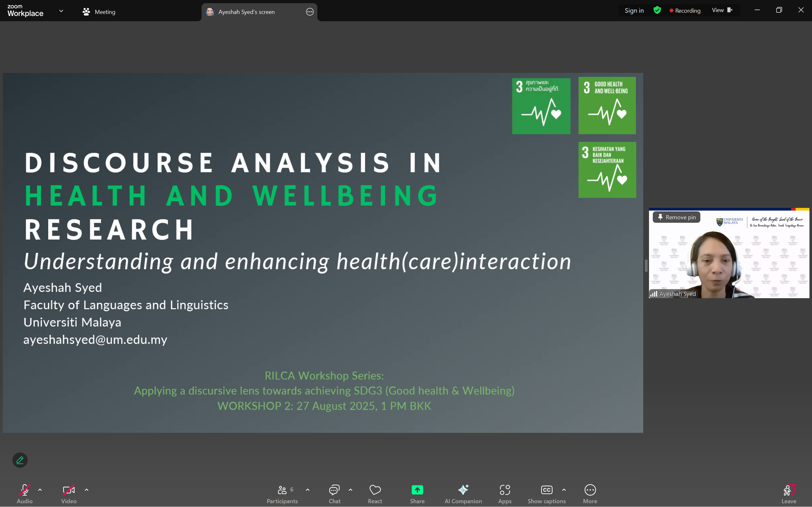
Task: Expand audio settings arrow next to Audio
Action: click(40, 490)
